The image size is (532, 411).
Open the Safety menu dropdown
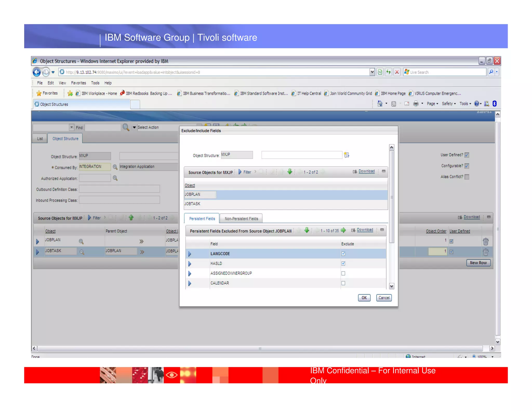click(x=449, y=104)
